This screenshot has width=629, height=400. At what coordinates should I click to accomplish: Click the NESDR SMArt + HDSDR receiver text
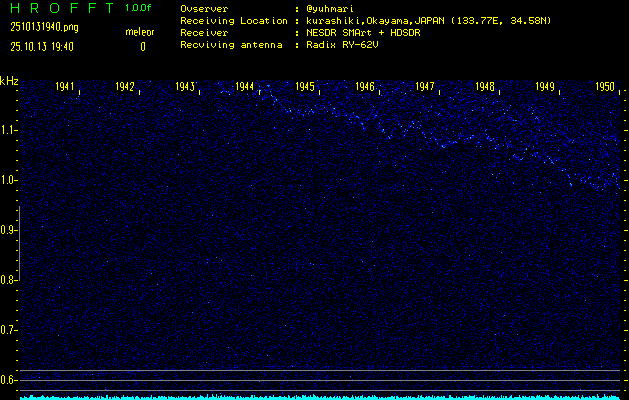coord(364,33)
